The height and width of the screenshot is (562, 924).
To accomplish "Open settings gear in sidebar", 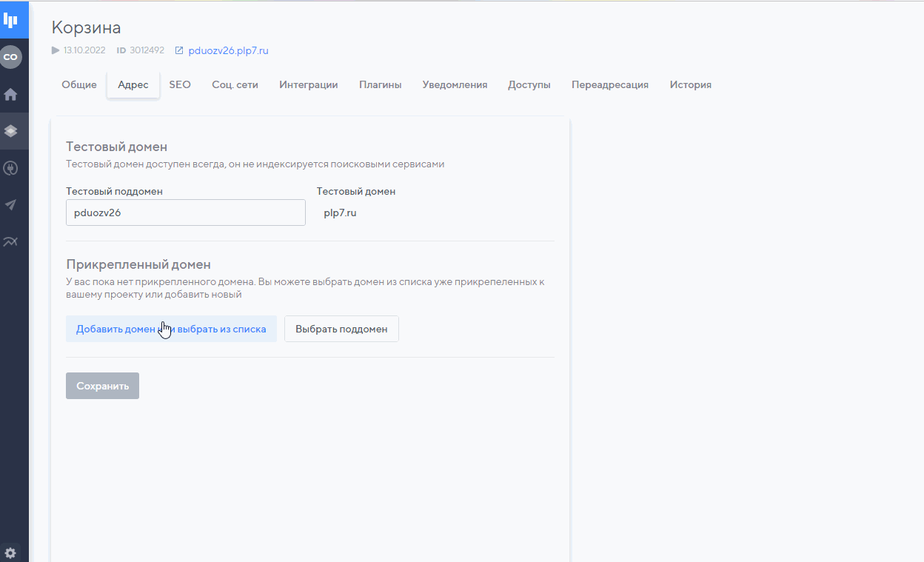I will pyautogui.click(x=11, y=552).
